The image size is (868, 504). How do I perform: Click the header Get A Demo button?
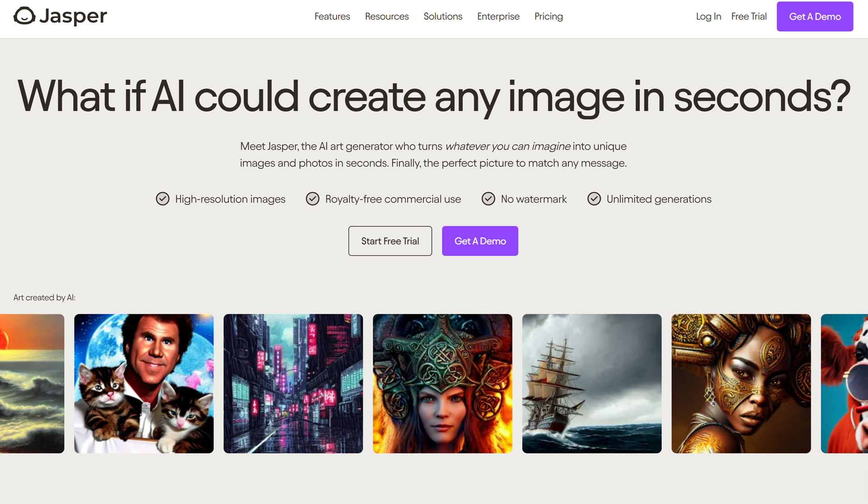pyautogui.click(x=815, y=16)
